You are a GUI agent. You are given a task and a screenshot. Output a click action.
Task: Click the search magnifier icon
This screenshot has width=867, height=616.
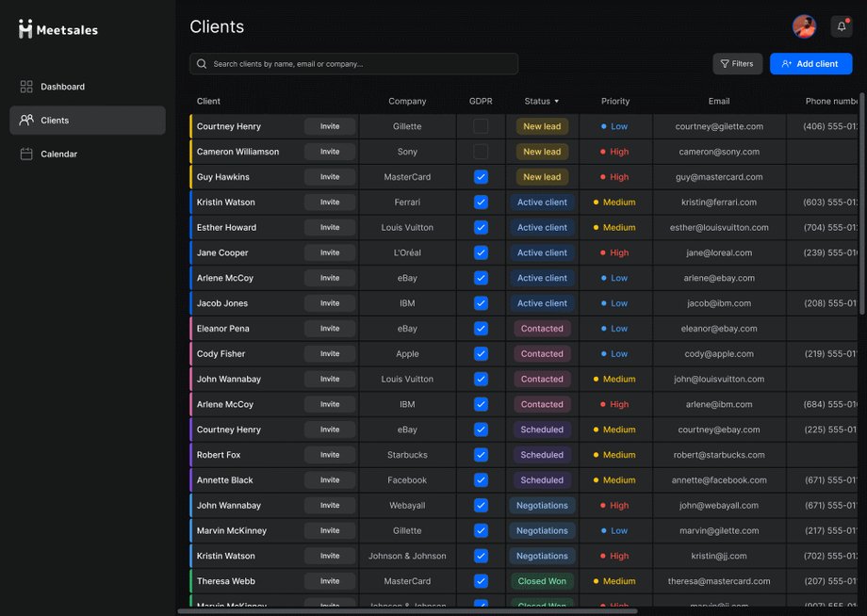point(202,64)
